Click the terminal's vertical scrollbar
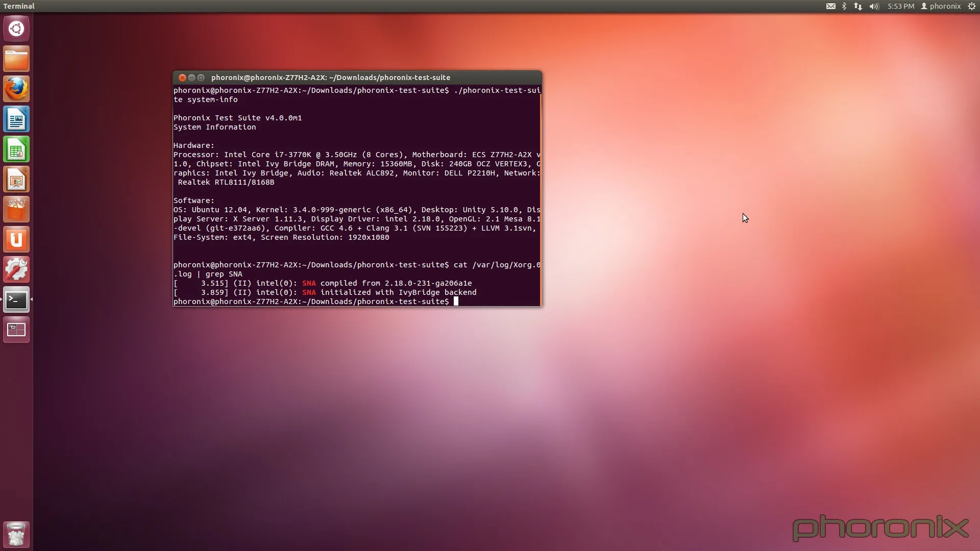 pos(541,199)
